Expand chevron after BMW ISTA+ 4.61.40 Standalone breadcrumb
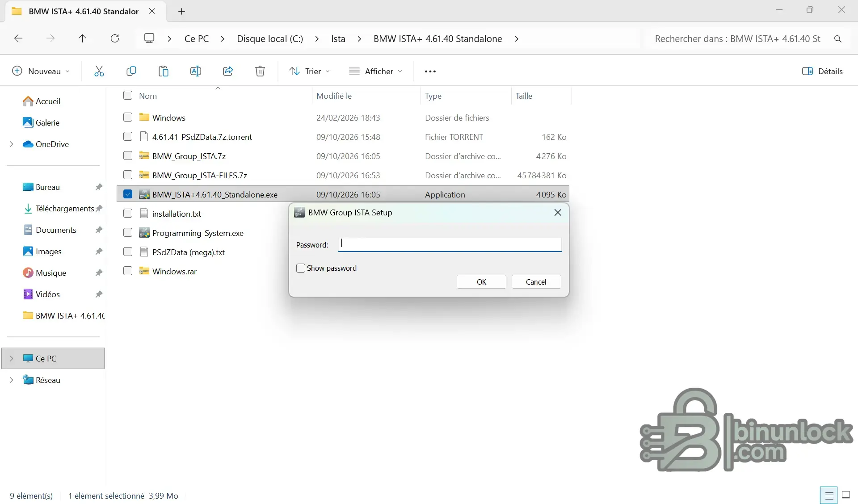This screenshot has height=504, width=858. (x=517, y=39)
